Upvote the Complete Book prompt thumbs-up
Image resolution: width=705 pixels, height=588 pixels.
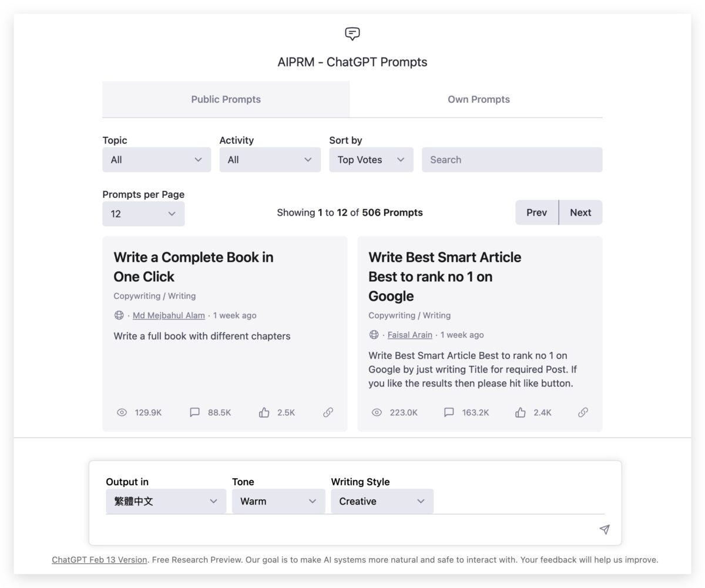[x=264, y=412]
